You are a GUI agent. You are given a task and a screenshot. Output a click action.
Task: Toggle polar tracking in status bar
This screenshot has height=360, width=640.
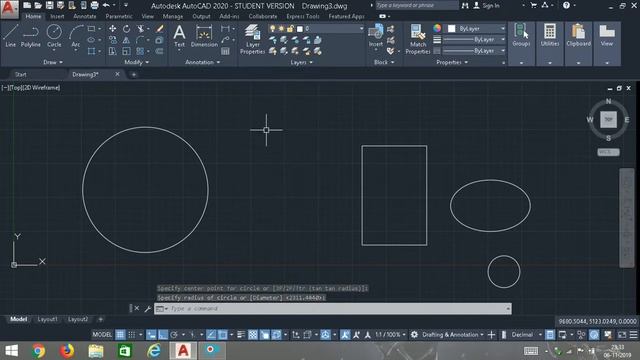click(x=174, y=335)
